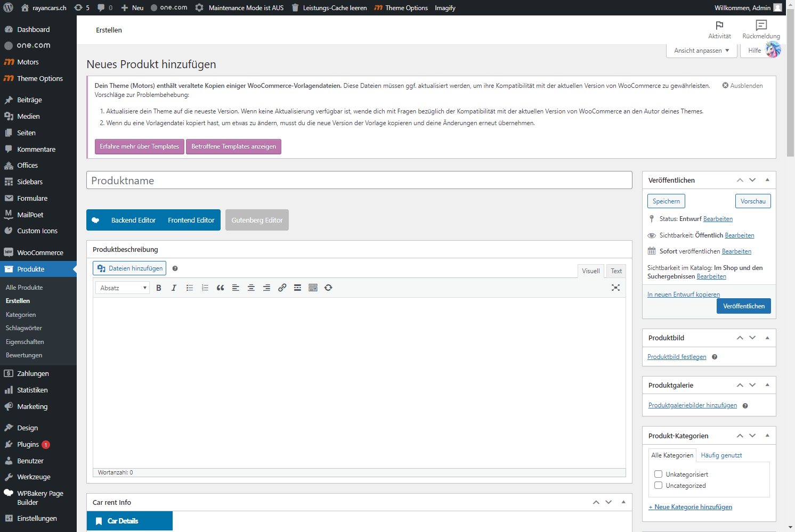The height and width of the screenshot is (532, 795).
Task: Open the Ansicht anpassen screen options
Action: 702,51
